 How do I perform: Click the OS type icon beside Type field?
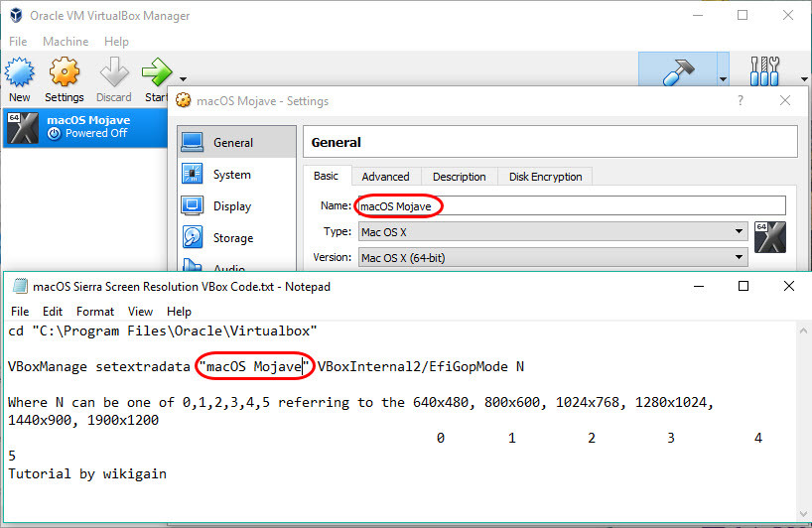770,237
